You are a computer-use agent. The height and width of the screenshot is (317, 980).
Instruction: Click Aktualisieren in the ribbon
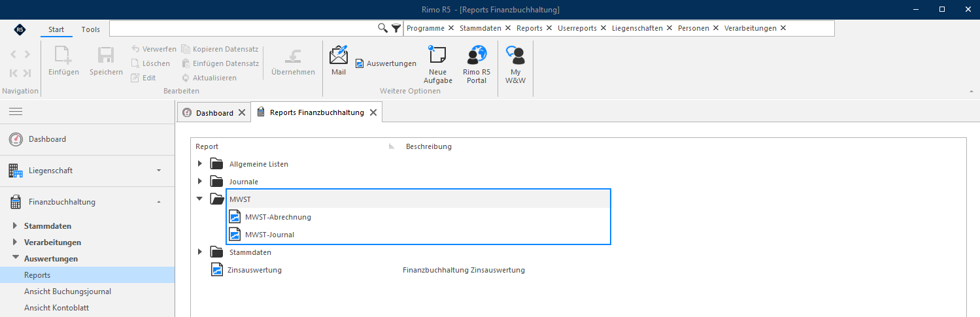pos(209,78)
